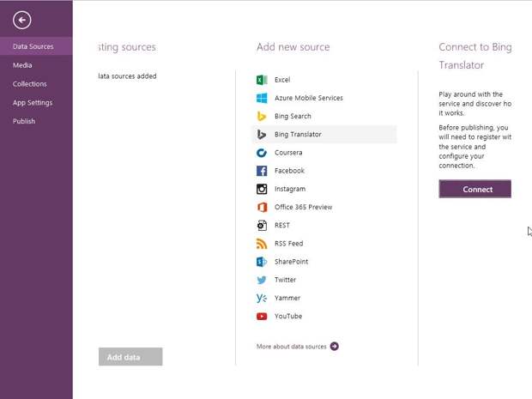Click the back arrow circle button
Image resolution: width=532 pixels, height=399 pixels.
tap(22, 20)
